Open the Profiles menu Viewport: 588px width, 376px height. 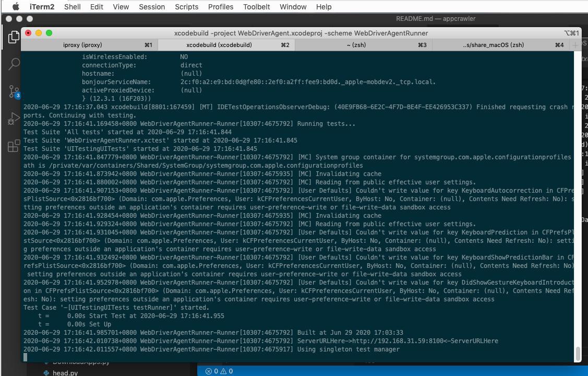click(221, 7)
